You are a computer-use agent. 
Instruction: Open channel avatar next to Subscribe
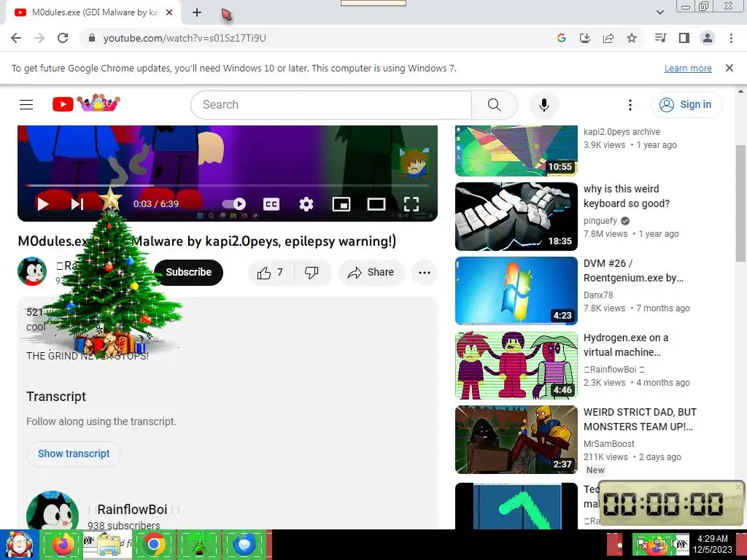tap(32, 271)
